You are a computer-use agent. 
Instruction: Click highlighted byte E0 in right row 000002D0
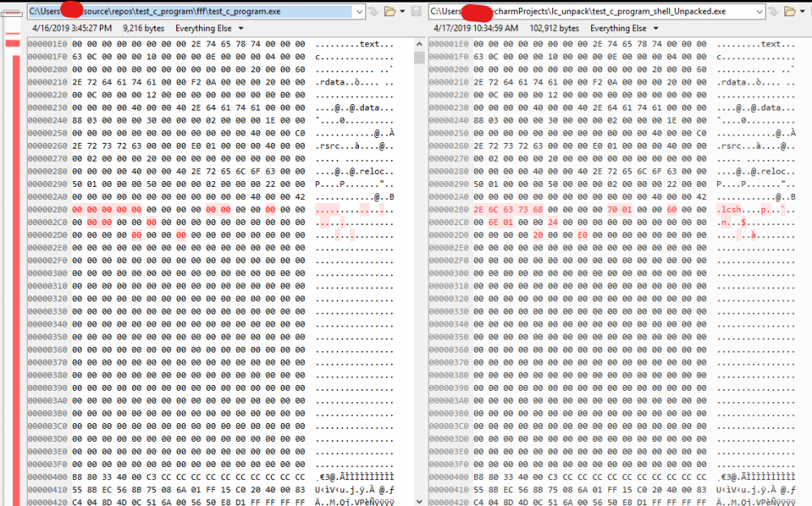coord(582,236)
